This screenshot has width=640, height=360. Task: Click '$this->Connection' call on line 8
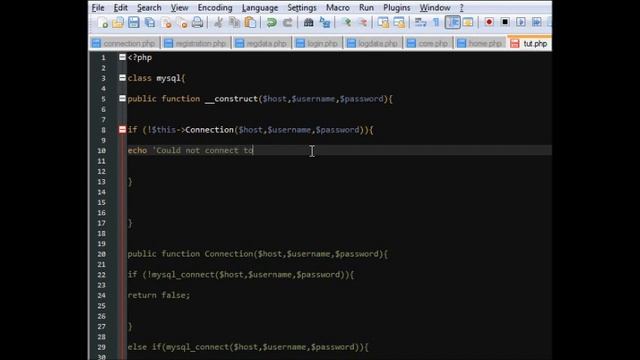click(x=193, y=130)
